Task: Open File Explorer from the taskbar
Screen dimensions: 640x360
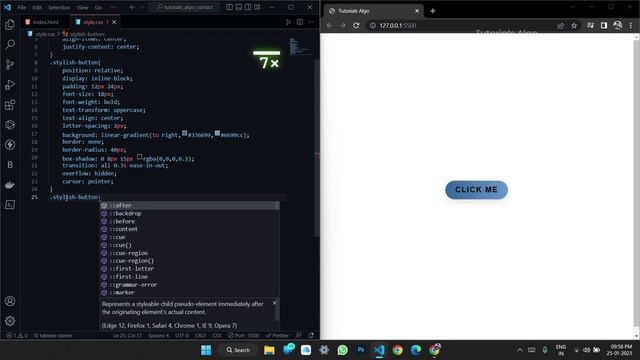Action: coord(269,350)
